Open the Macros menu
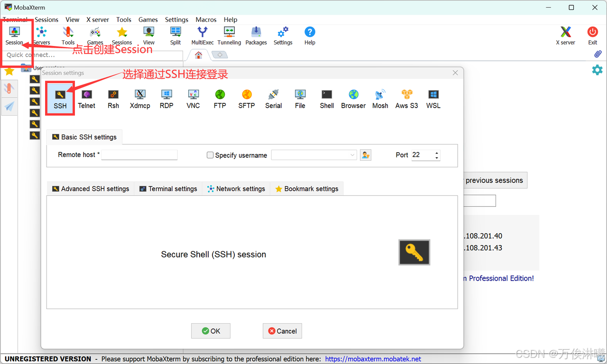The width and height of the screenshot is (607, 364). 206,19
